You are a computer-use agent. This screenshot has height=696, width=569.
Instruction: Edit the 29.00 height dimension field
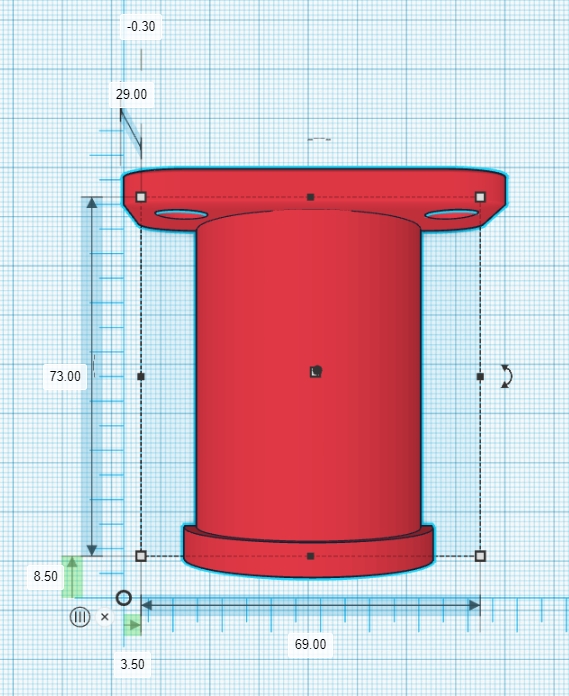[131, 94]
